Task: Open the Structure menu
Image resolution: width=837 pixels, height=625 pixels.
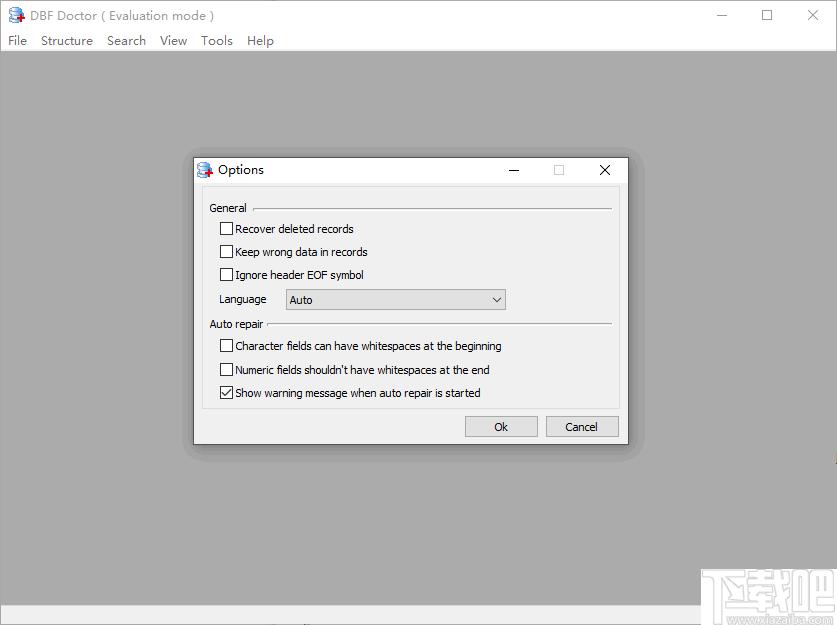Action: [x=67, y=41]
